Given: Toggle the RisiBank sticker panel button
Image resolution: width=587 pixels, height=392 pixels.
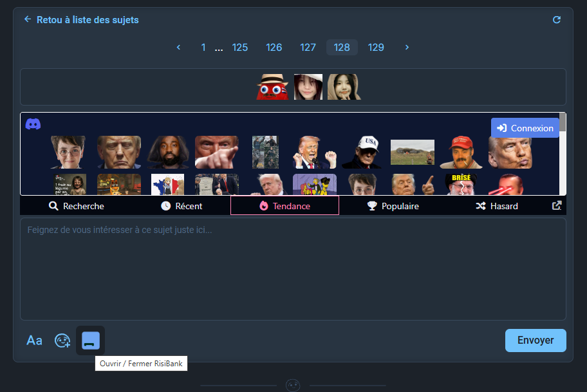Looking at the screenshot, I should click(90, 340).
